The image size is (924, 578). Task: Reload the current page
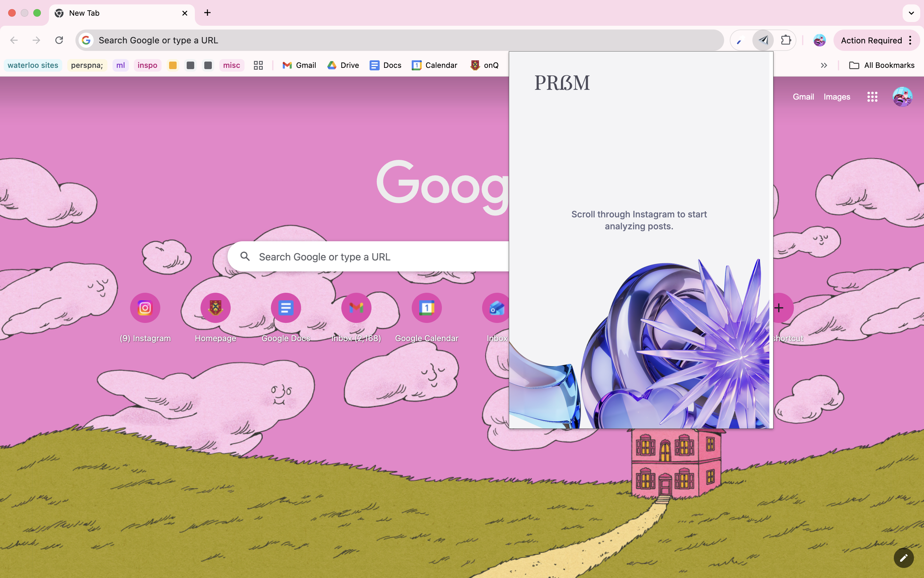[59, 40]
